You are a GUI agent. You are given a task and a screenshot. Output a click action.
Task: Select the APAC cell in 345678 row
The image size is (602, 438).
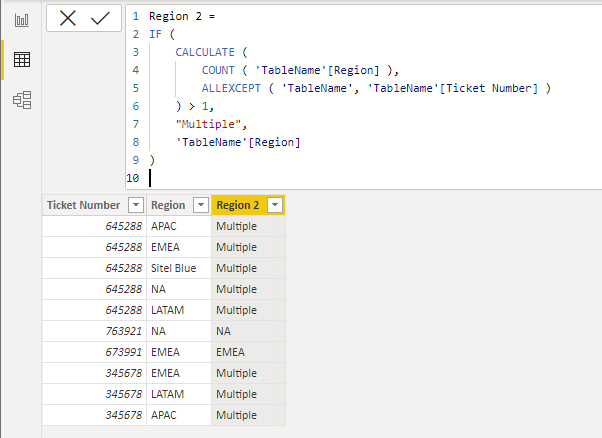179,415
